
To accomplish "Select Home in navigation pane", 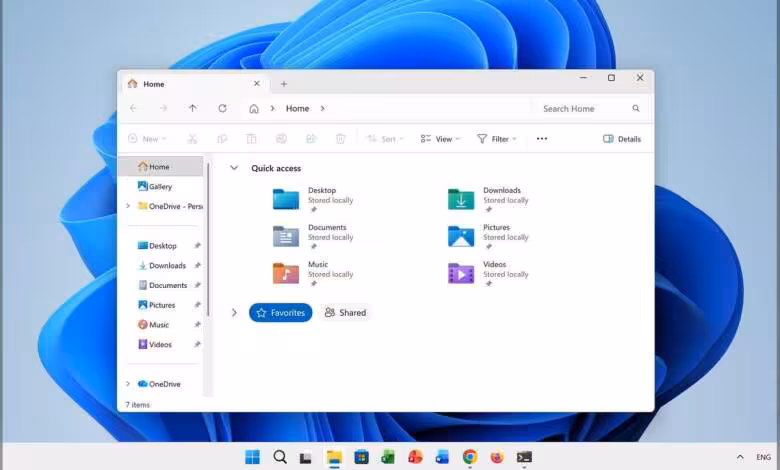I will coord(161,167).
